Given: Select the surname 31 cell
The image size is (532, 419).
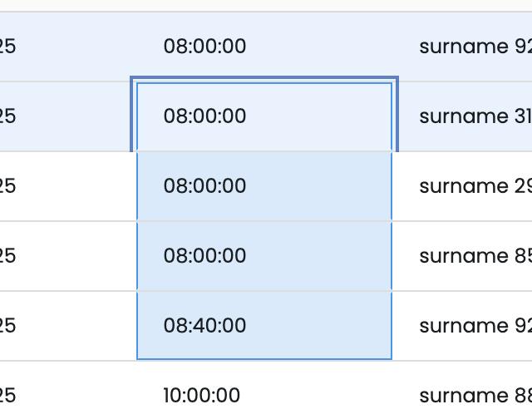Looking at the screenshot, I should pyautogui.click(x=474, y=116).
